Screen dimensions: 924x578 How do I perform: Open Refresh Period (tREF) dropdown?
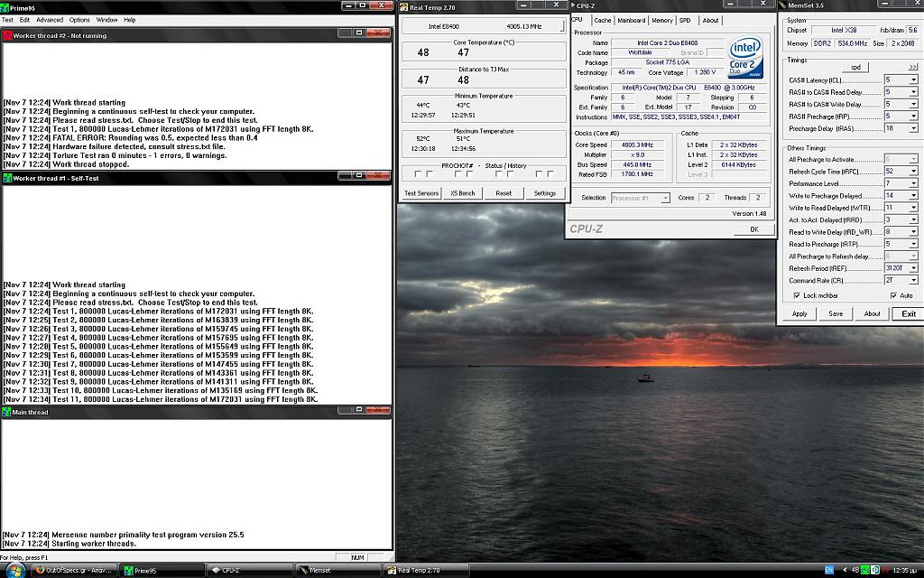tap(913, 267)
